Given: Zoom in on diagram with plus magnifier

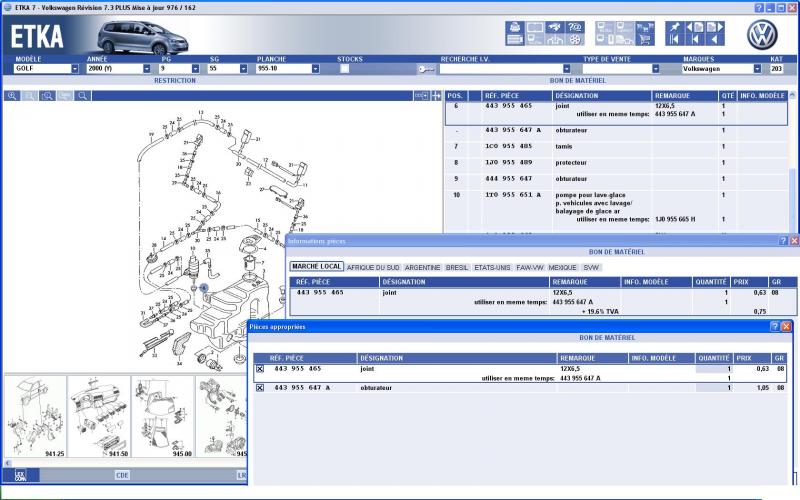Looking at the screenshot, I should [12, 96].
